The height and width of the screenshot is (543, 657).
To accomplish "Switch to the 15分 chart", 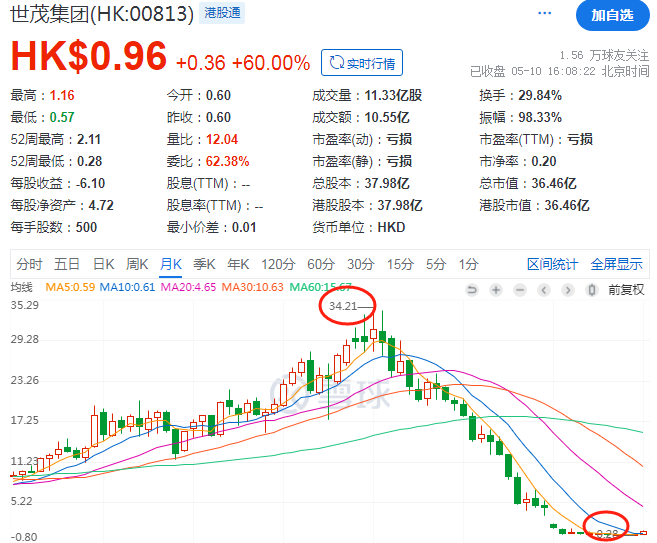I will [x=400, y=264].
